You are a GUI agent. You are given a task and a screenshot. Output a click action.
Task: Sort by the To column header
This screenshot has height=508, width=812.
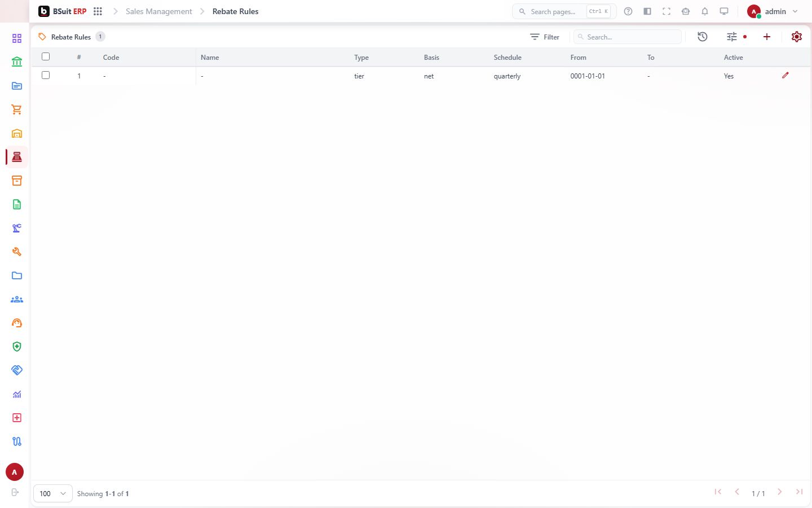[x=651, y=58]
